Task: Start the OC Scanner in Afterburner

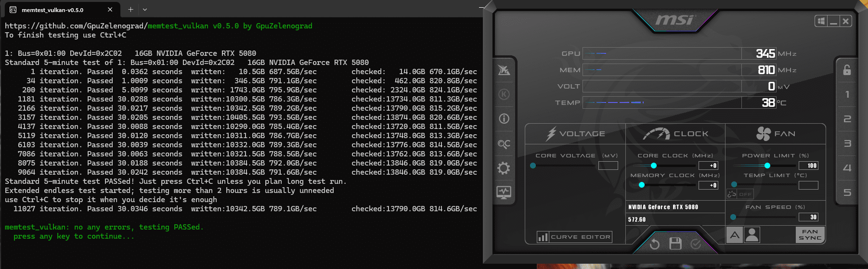Action: (x=504, y=143)
